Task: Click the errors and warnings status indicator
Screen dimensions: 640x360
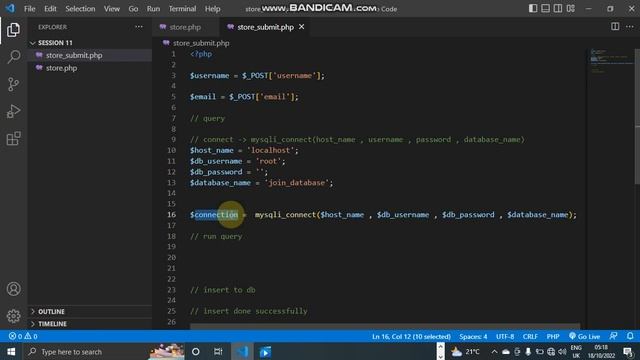Action: tap(23, 336)
